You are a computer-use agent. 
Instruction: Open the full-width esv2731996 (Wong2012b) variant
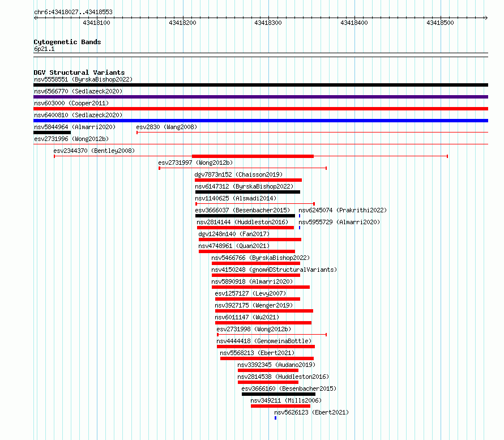[260, 144]
